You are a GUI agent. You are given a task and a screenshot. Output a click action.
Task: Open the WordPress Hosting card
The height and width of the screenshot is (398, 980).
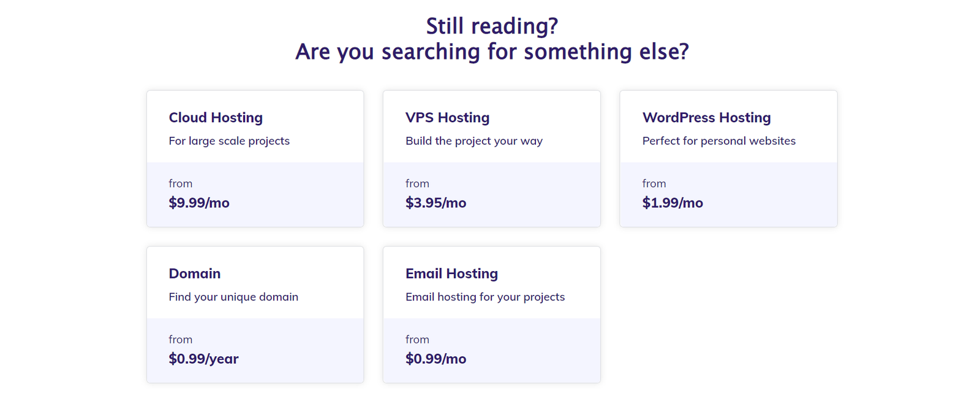(728, 159)
